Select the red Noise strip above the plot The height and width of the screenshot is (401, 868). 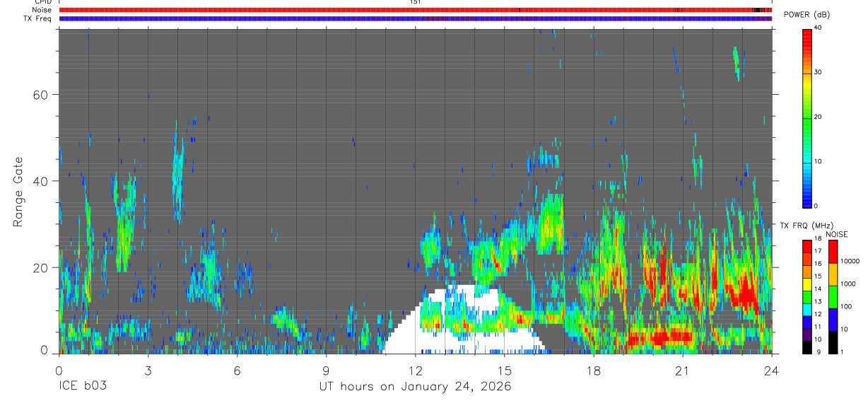pos(415,10)
